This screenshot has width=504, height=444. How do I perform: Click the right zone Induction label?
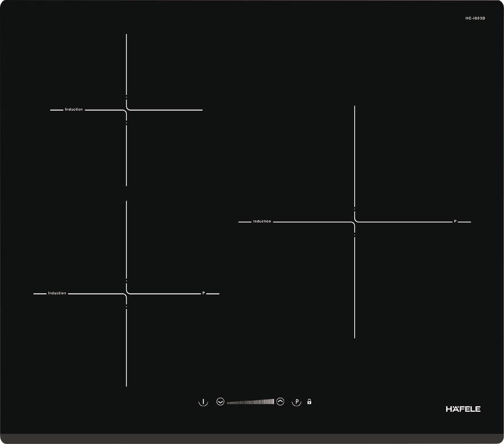[262, 221]
